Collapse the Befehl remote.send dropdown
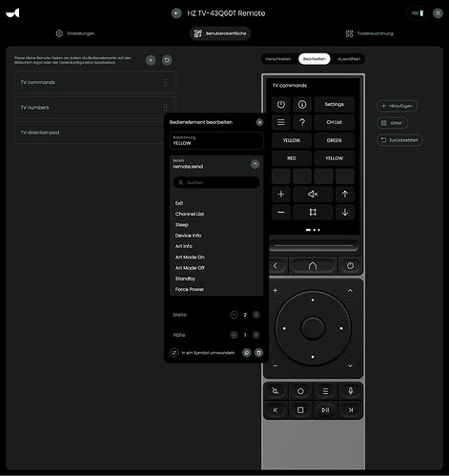449x476 pixels. pos(255,164)
